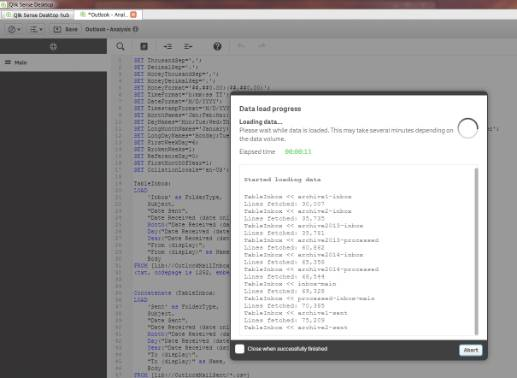Switch to the Qlik Sense Desktop hub tab
The width and height of the screenshot is (517, 378).
point(37,15)
